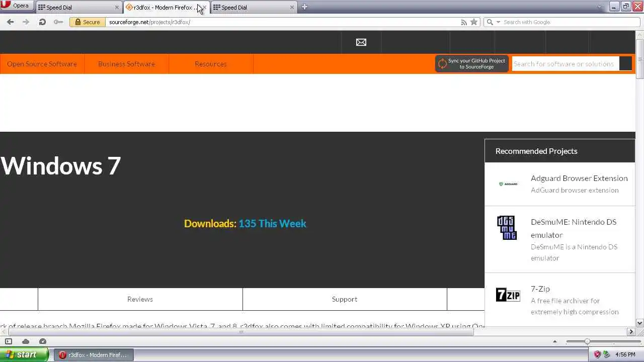Viewport: 644px width, 362px height.
Task: Open the Opera main menu
Action: 17,6
